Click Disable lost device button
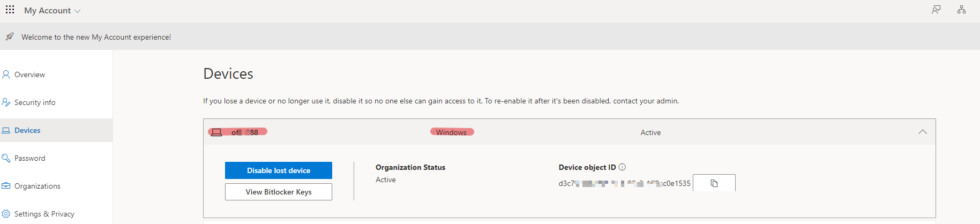The image size is (980, 224). click(279, 170)
